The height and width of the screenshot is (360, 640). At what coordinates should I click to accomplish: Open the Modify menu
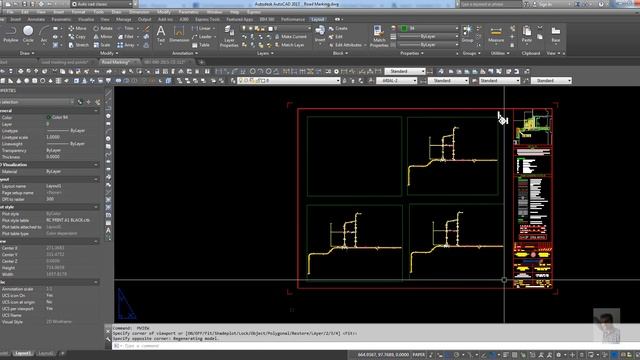click(x=164, y=12)
